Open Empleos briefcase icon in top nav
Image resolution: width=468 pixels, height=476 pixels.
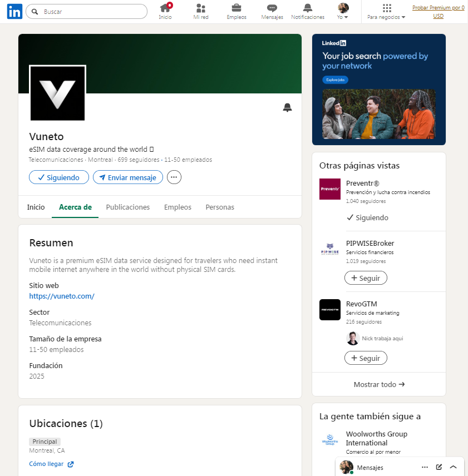click(x=237, y=12)
